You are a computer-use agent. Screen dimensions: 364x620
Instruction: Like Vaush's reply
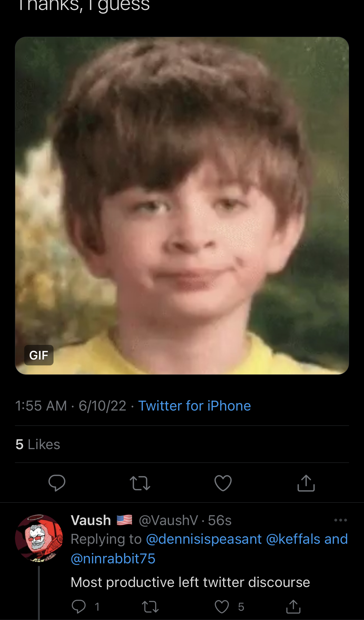click(x=222, y=607)
